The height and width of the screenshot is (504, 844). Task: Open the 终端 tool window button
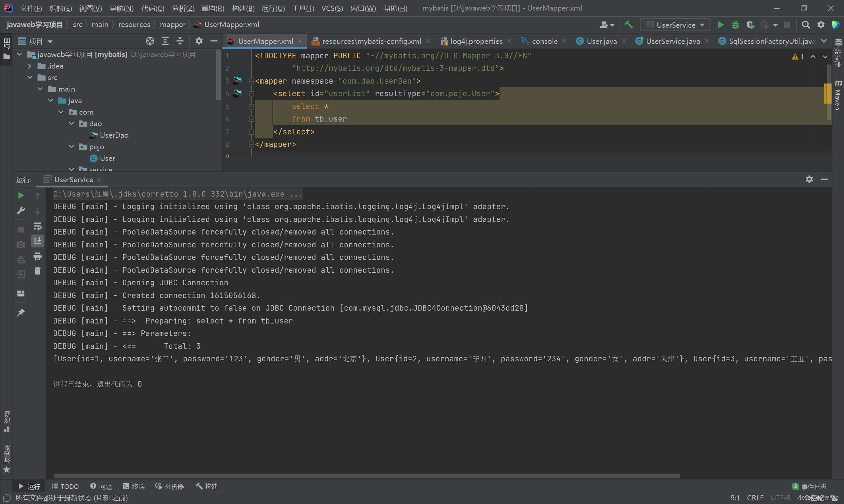click(134, 486)
